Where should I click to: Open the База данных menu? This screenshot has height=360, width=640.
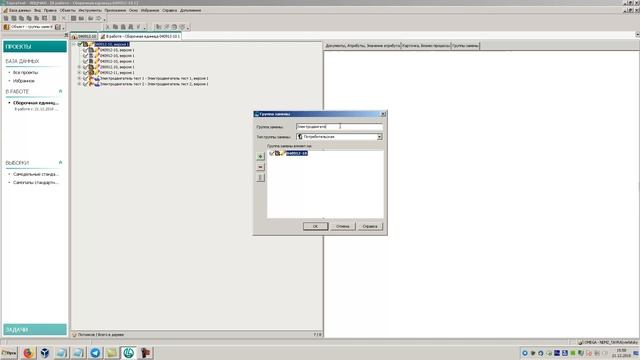[x=19, y=10]
